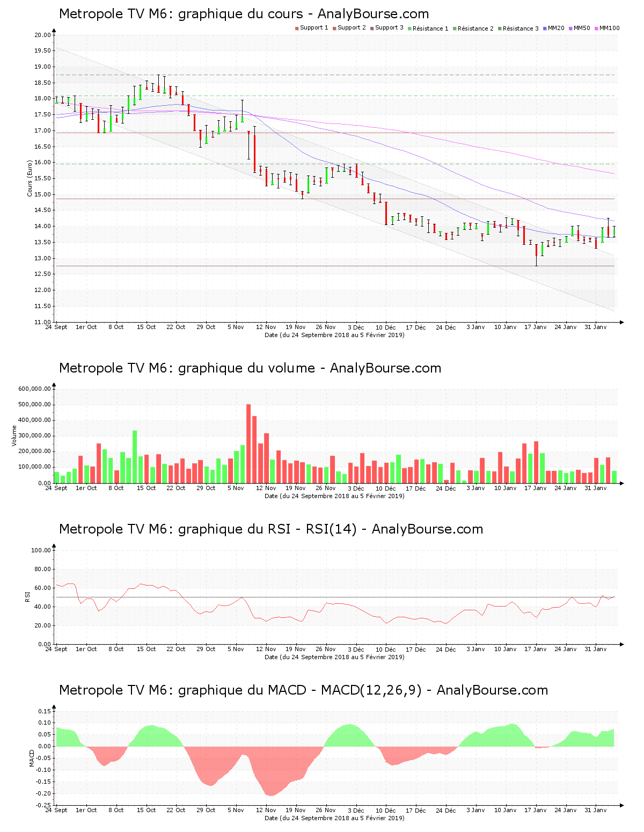Select the 'Support 1' legend label
Screen dimensions: 644x832
click(314, 28)
